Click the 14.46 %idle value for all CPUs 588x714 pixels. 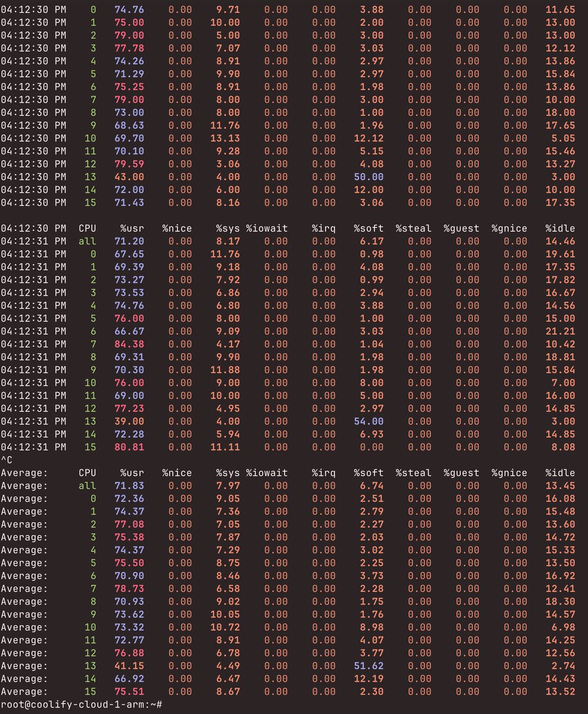coord(561,242)
